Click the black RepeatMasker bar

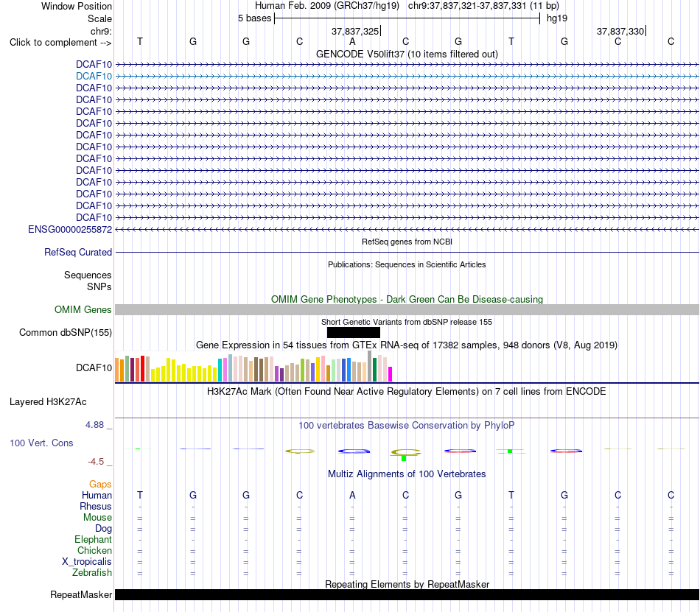click(x=407, y=594)
